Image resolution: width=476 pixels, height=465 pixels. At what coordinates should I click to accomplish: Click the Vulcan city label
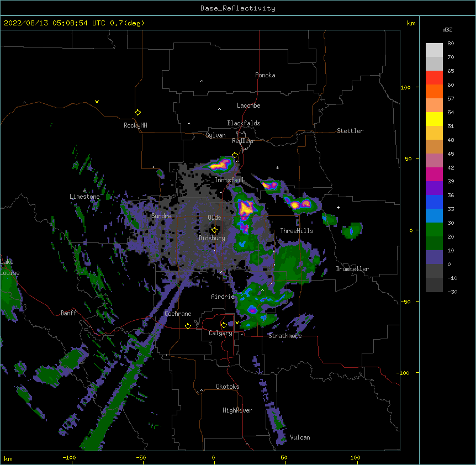300,437
